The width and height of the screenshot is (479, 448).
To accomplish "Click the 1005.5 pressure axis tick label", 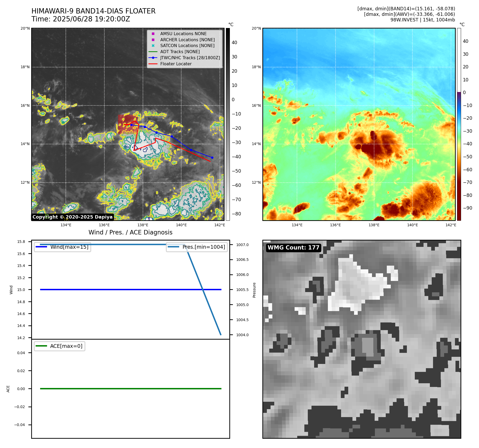I will click(242, 290).
